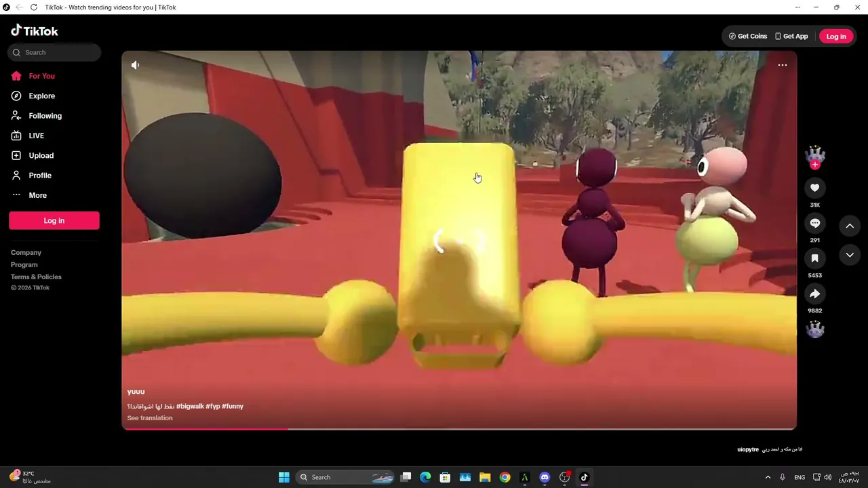This screenshot has height=488, width=868.
Task: Open the window's three-dot menu in title bar
Action: point(797,7)
